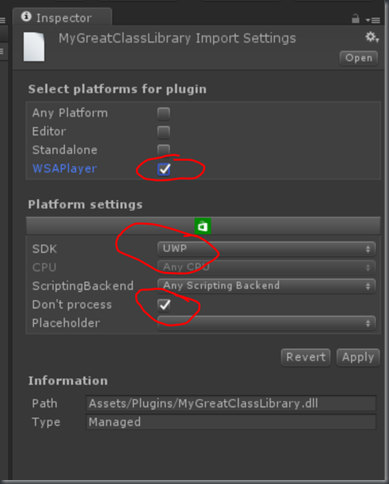Check the Standalone platform checkbox
Viewport: 389px width, 484px height.
(164, 150)
